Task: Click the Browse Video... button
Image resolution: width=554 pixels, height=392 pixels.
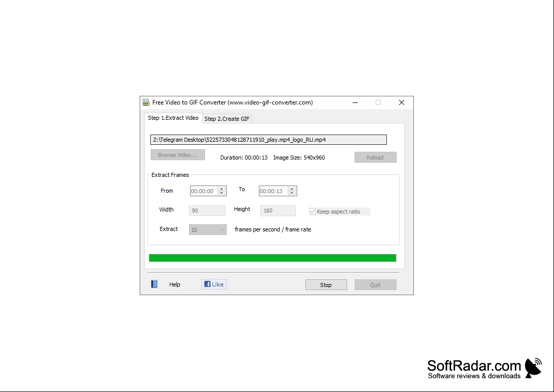Action: point(178,155)
